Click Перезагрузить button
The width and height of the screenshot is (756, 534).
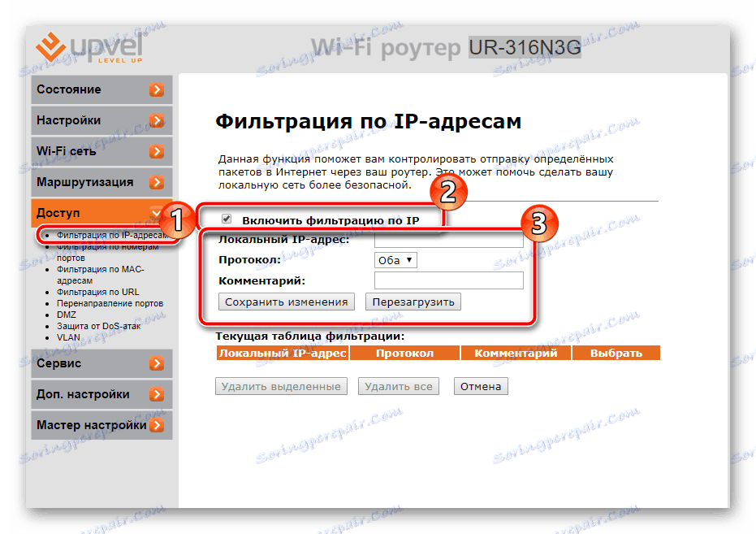413,302
